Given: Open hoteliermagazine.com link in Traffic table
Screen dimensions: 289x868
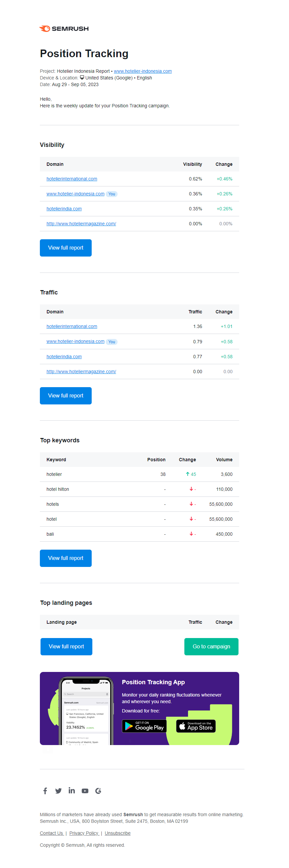Looking at the screenshot, I should [x=81, y=372].
